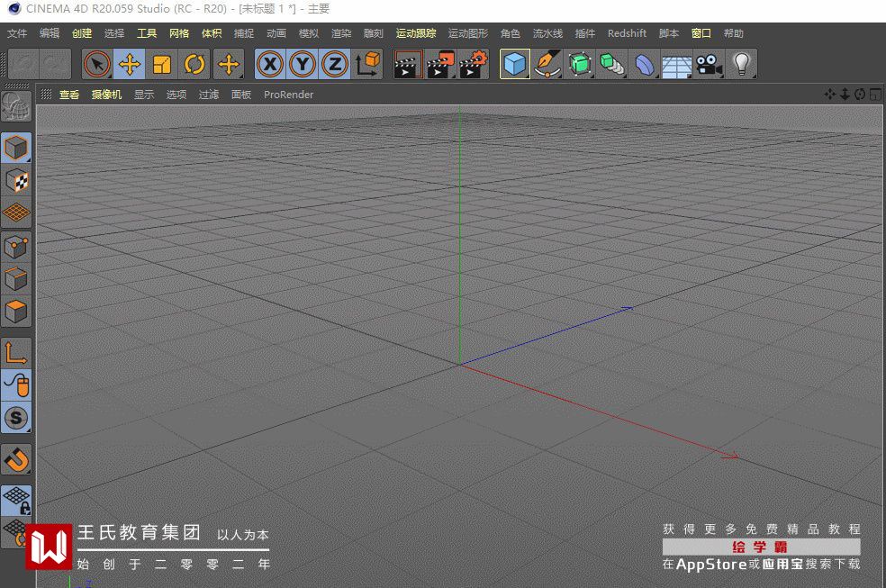Toggle Viewport Solo S icon
Image resolution: width=886 pixels, height=588 pixels.
[x=16, y=418]
